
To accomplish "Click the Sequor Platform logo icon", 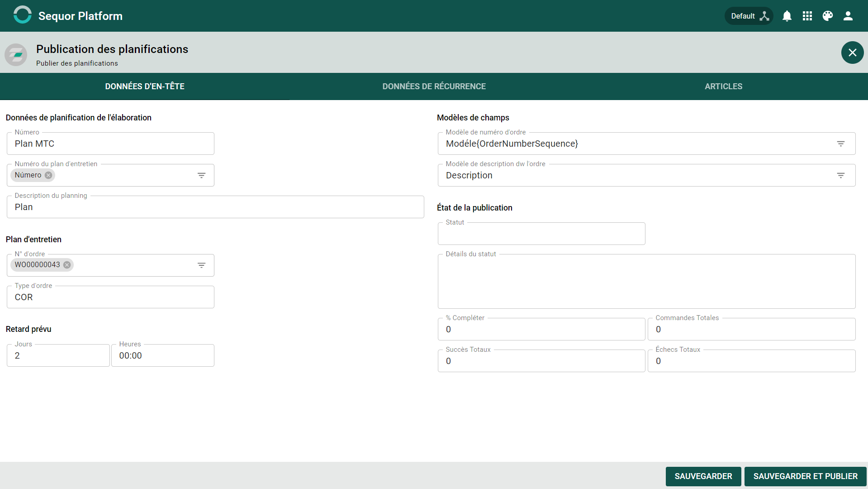I will (22, 15).
